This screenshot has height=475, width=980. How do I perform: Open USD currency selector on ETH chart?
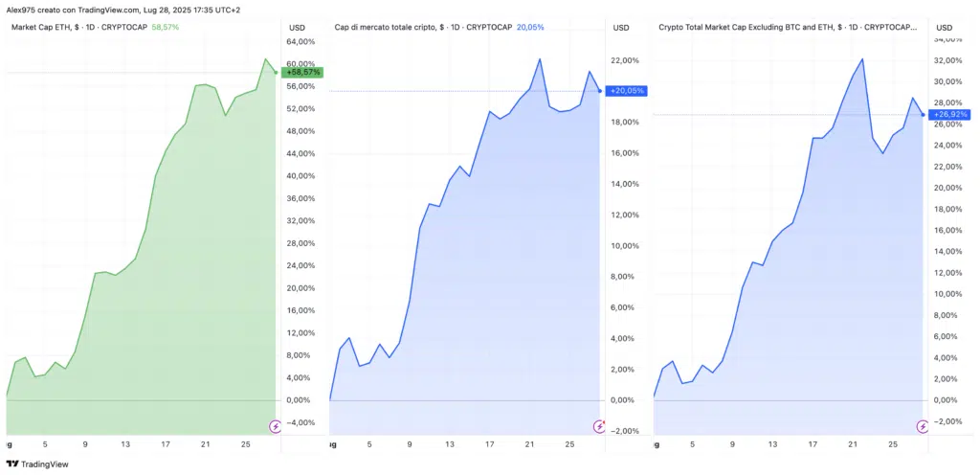click(298, 27)
